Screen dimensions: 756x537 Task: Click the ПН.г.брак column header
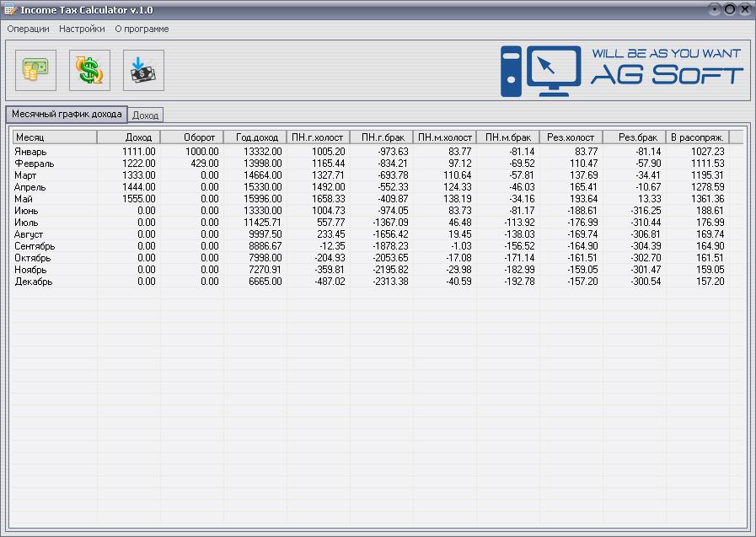click(382, 137)
